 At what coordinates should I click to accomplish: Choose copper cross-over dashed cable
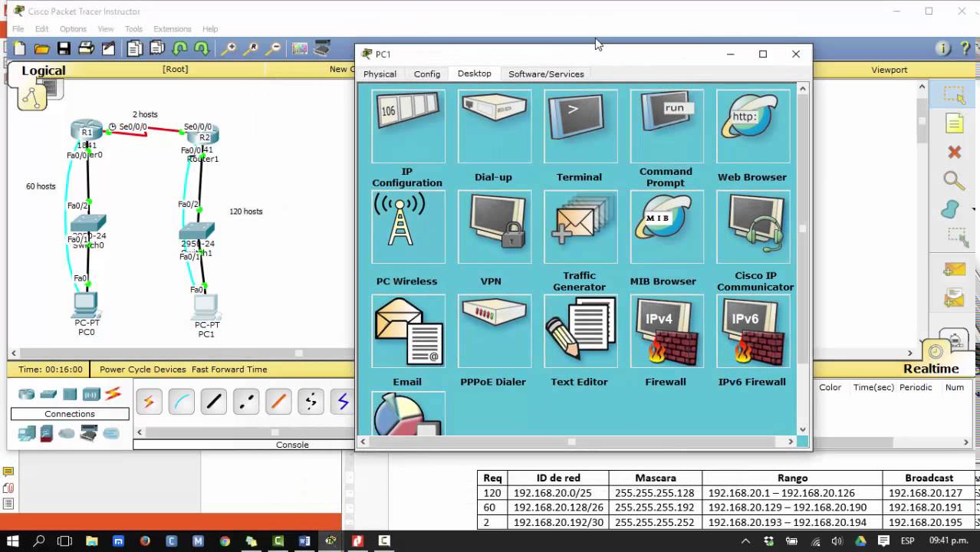(x=246, y=401)
